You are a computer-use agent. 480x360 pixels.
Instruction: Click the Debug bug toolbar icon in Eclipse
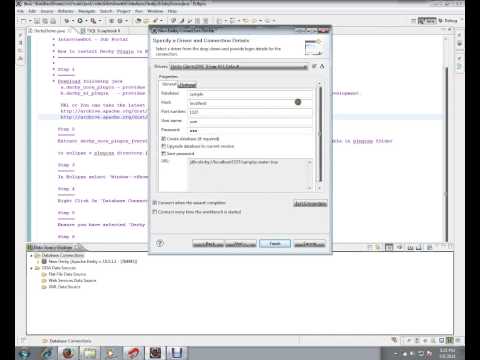tap(67, 21)
